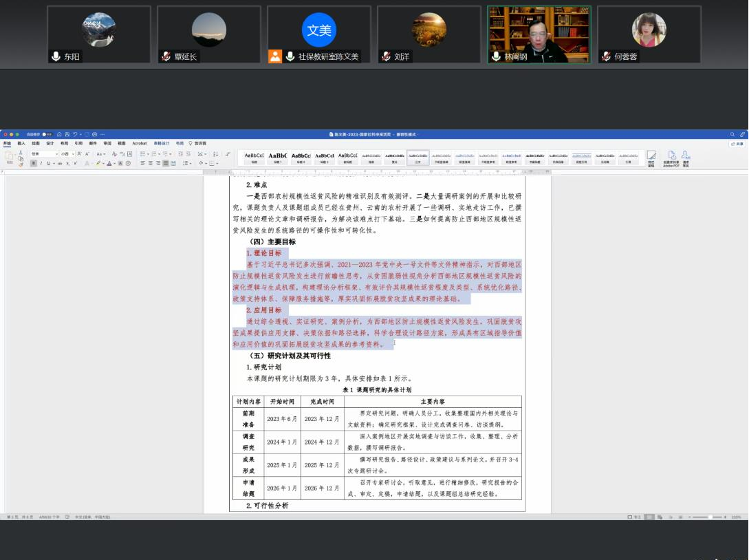Image resolution: width=749 pixels, height=560 pixels.
Task: Switch to the 插入 (Insert) ribbon tab
Action: click(x=21, y=143)
